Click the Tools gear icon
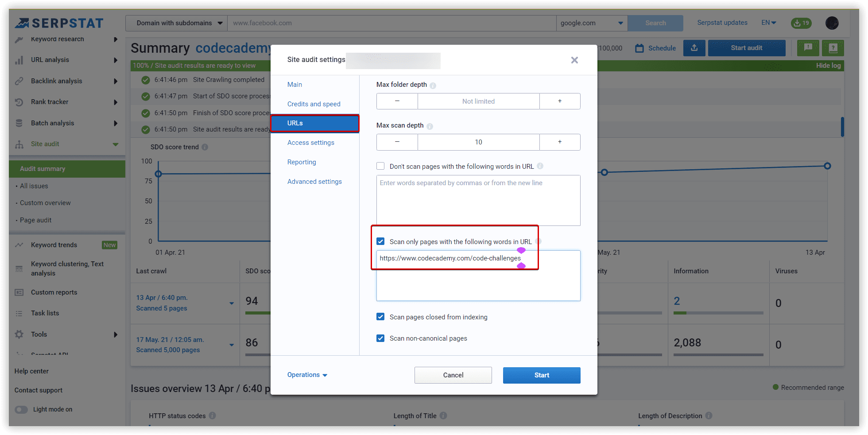Viewport: 868px width, 435px height. point(19,334)
